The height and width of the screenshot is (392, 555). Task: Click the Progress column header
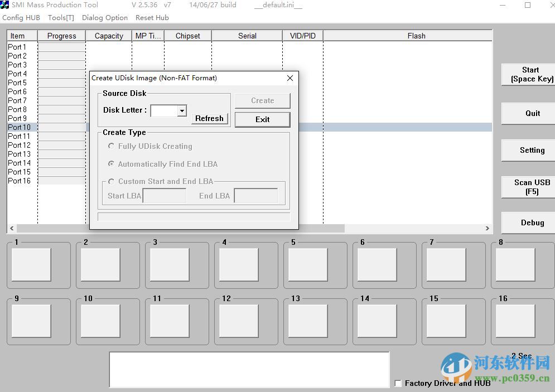61,36
